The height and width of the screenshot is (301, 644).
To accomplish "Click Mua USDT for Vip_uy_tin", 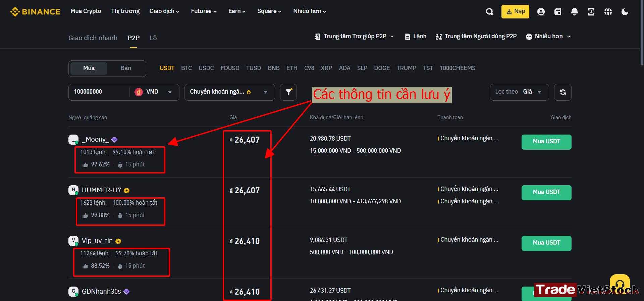I will click(x=546, y=243).
